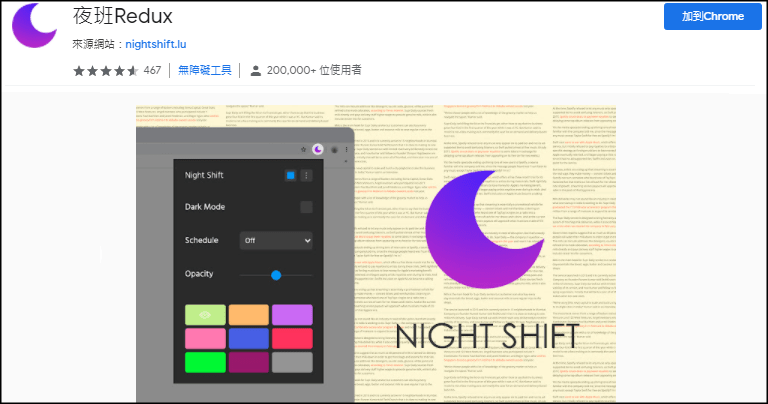Click the Schedule label
Image resolution: width=768 pixels, height=404 pixels.
tap(201, 240)
